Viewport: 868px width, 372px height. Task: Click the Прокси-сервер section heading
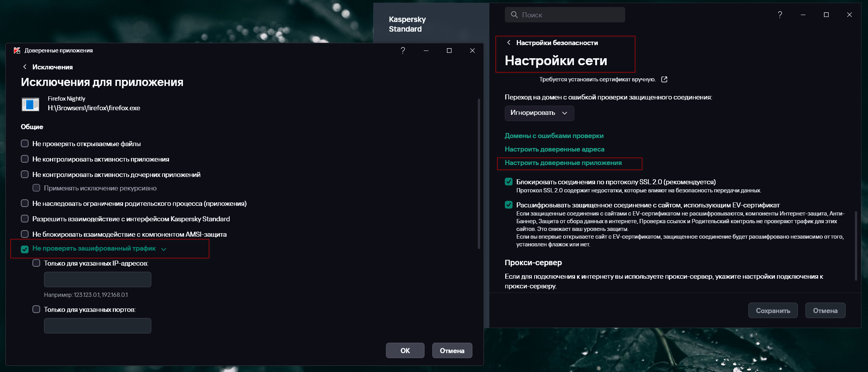point(533,263)
